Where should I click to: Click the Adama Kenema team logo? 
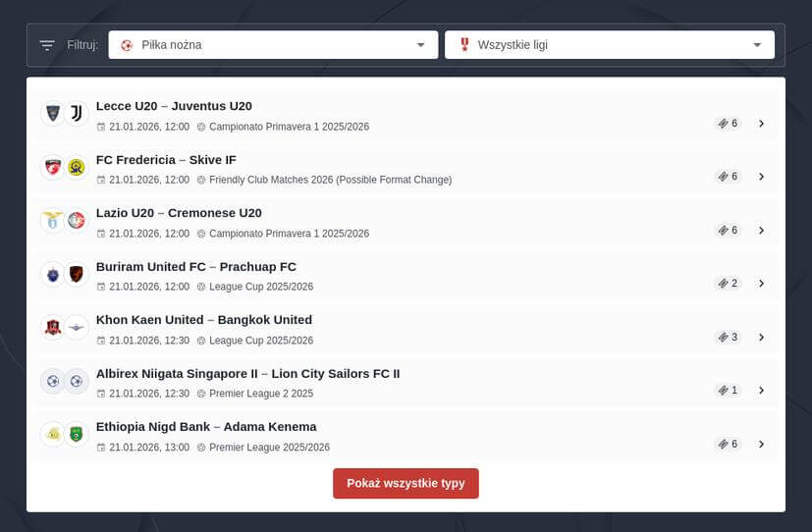point(77,434)
